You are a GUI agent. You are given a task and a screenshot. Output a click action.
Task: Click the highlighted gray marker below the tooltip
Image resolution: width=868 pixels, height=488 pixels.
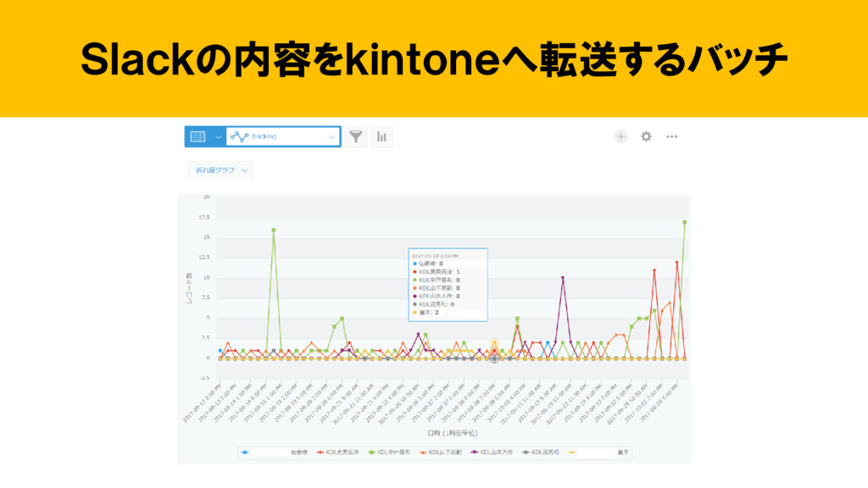pos(494,358)
